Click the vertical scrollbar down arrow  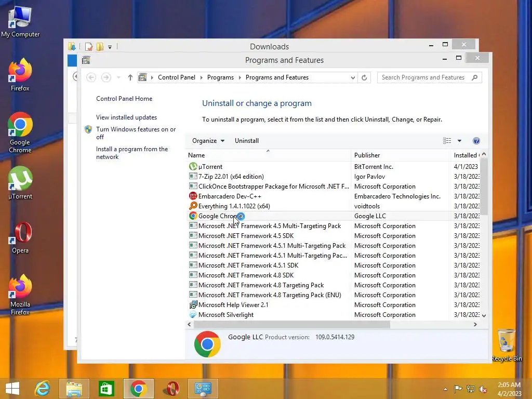coord(484,315)
